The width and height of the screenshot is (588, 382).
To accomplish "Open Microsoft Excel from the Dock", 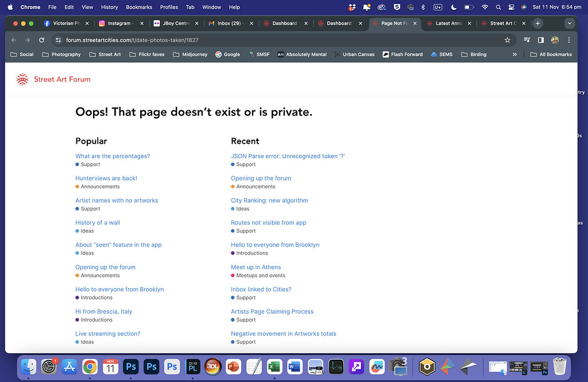I will tap(274, 366).
